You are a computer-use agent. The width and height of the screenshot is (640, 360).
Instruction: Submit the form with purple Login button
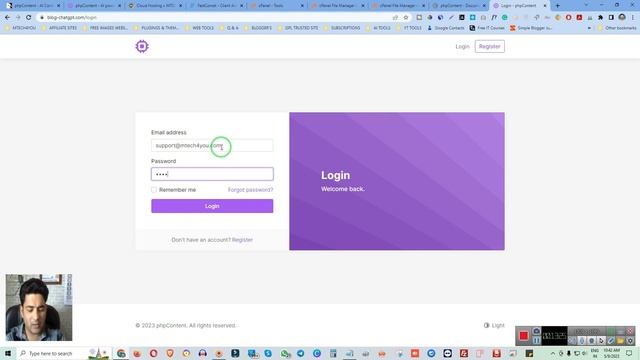click(x=212, y=206)
